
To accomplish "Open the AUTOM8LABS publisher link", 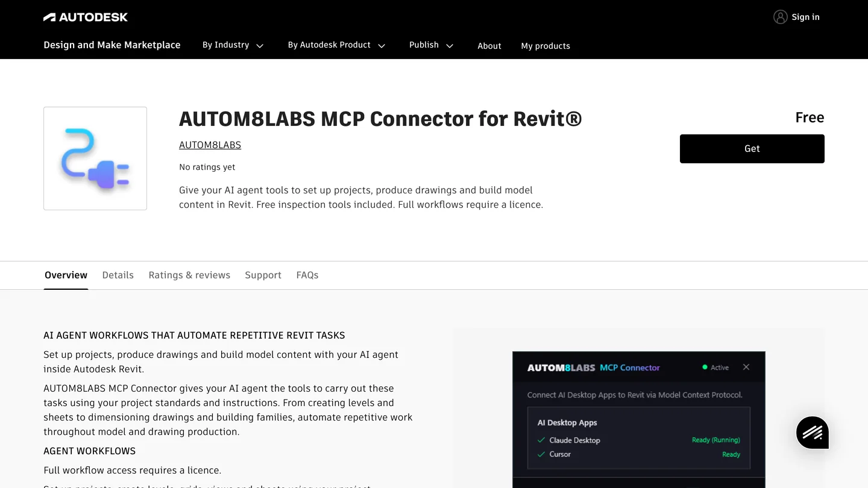I will pos(210,145).
